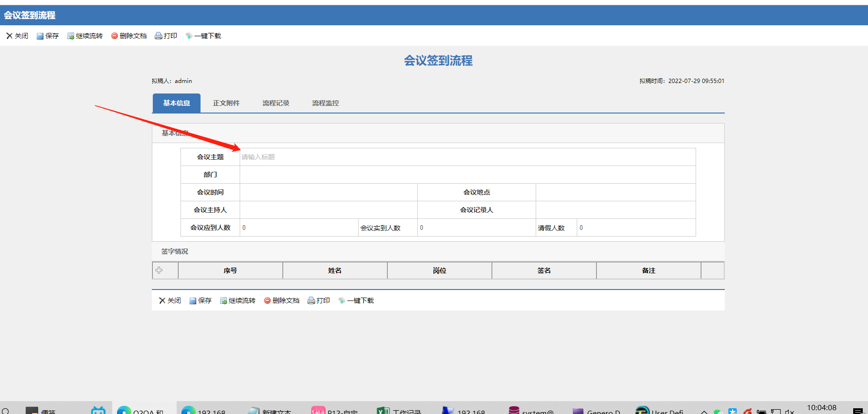Click the 部门 row label
868x414 pixels.
tap(210, 175)
